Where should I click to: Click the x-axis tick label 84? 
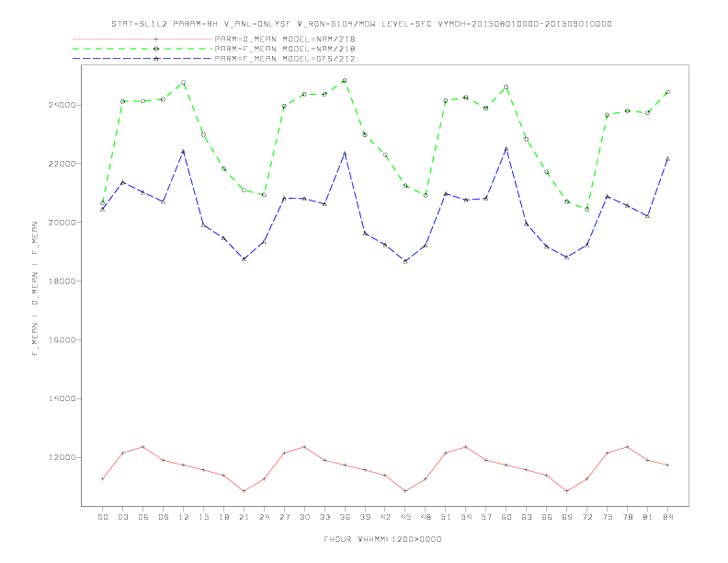pyautogui.click(x=667, y=517)
